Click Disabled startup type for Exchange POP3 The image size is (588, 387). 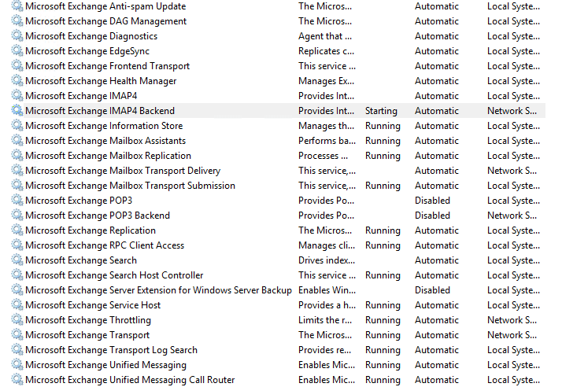click(432, 201)
